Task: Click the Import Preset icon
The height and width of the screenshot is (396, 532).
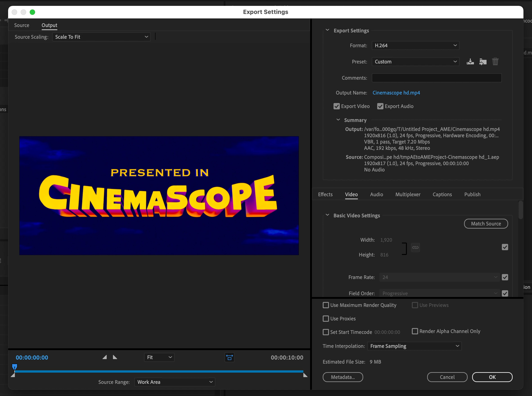Action: (x=483, y=62)
